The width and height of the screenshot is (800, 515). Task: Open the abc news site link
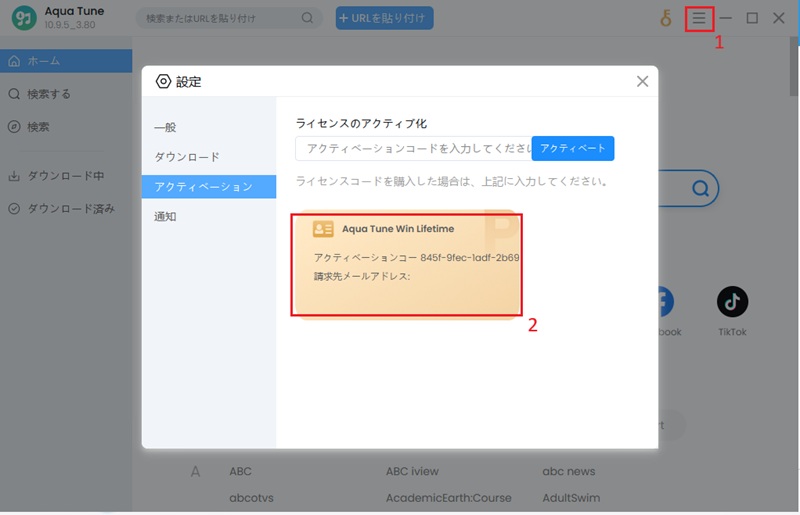click(568, 471)
